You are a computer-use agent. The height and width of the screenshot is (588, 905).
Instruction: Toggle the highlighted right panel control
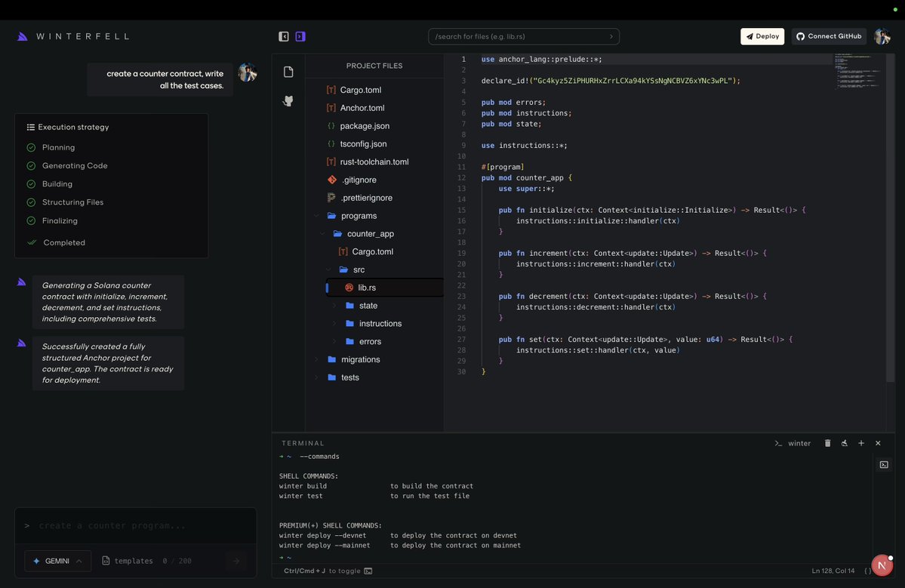coord(300,35)
